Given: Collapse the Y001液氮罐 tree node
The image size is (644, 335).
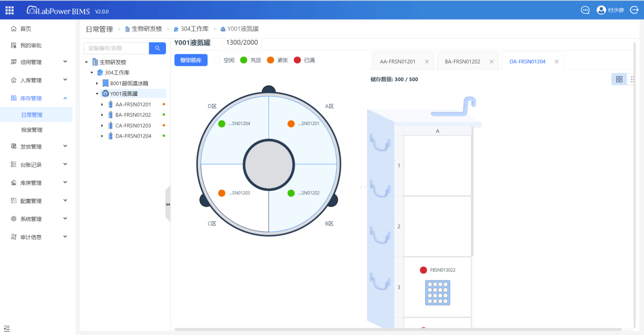Looking at the screenshot, I should pos(97,93).
